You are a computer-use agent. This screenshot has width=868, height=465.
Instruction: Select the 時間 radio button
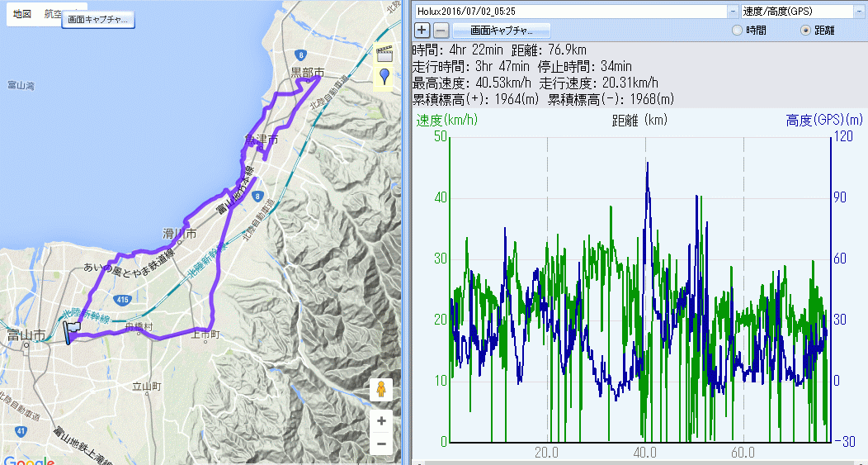point(737,31)
